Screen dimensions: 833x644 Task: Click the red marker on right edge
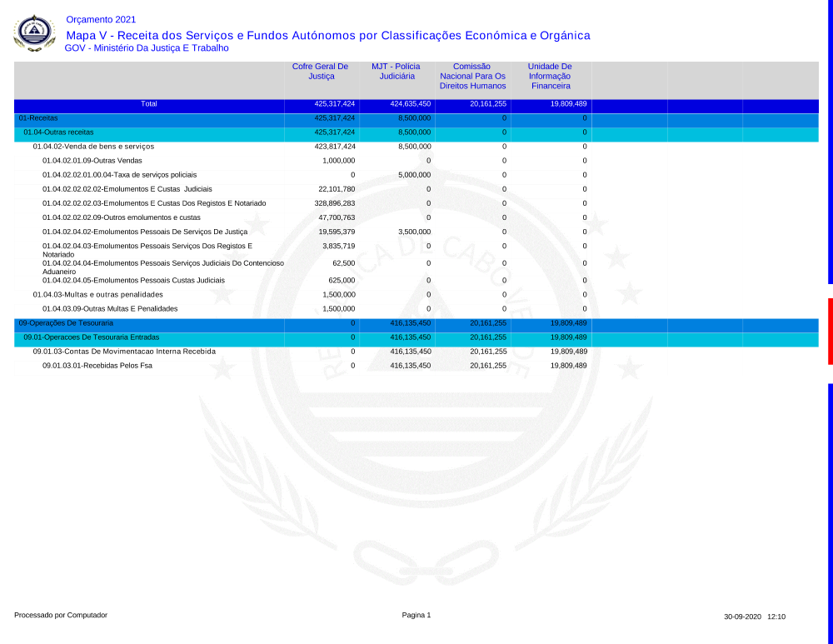tap(830, 331)
